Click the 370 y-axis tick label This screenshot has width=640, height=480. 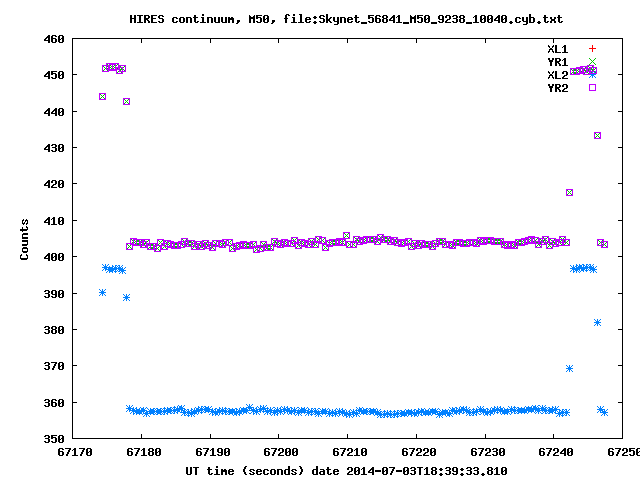(54, 366)
